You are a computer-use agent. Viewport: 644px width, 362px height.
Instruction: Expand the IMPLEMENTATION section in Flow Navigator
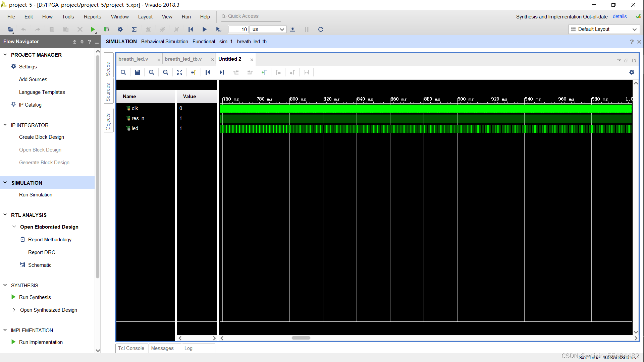tap(5, 330)
